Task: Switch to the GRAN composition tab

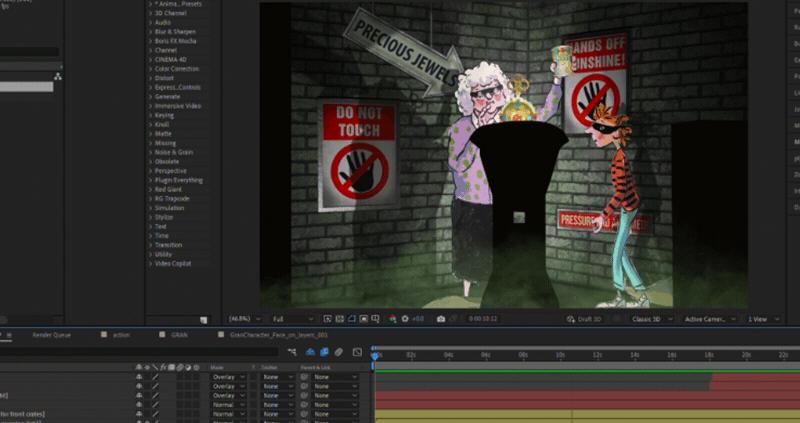Action: pyautogui.click(x=179, y=335)
